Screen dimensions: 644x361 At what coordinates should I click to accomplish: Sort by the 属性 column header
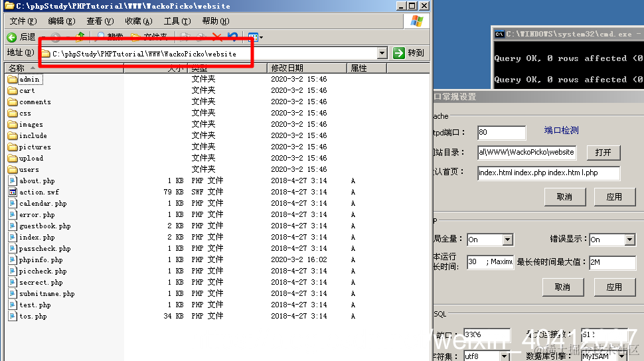click(366, 68)
